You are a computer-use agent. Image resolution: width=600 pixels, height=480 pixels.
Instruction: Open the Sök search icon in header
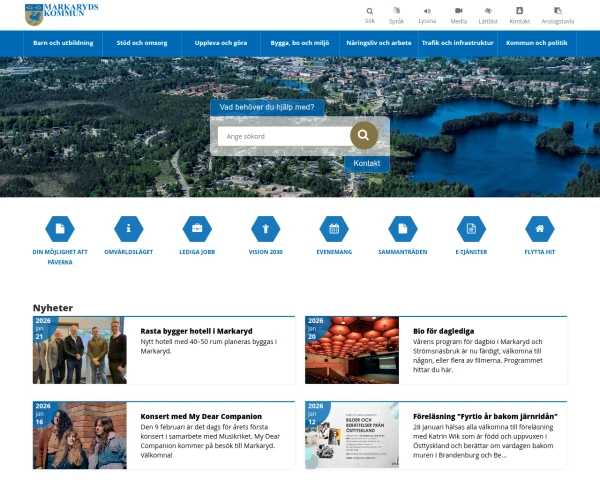(370, 13)
